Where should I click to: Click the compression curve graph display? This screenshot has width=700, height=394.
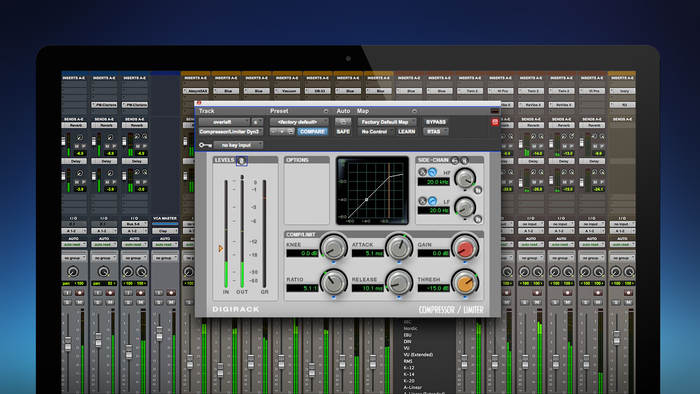click(372, 190)
